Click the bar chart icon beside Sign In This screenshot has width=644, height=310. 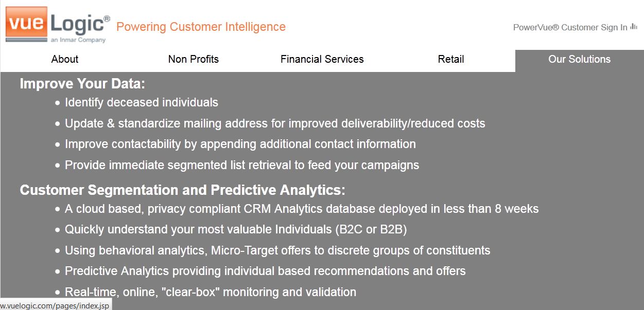634,27
